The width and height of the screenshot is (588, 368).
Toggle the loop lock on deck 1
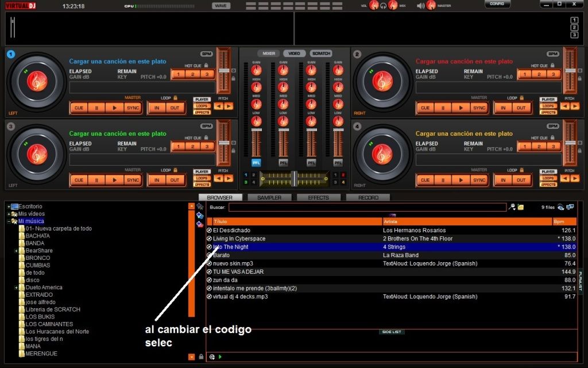coord(175,98)
